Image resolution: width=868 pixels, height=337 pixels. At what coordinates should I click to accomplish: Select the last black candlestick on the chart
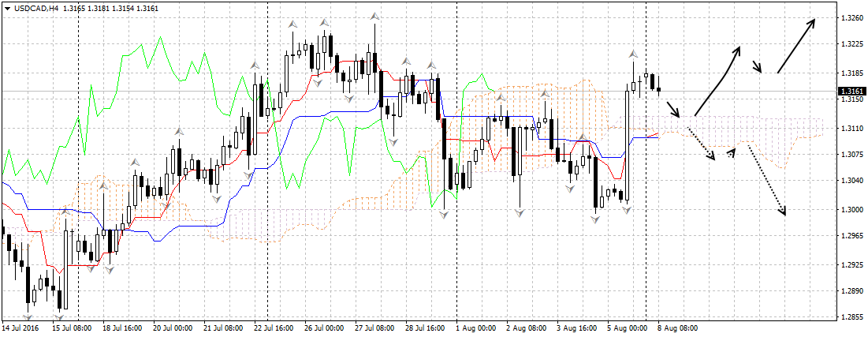(659, 89)
